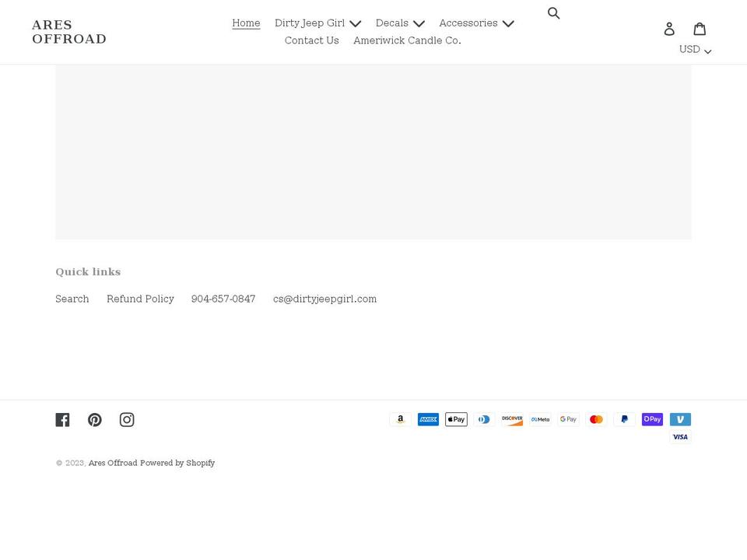Viewport: 747px width, 560px height.
Task: Click the Quick links heading text
Action: (x=88, y=272)
